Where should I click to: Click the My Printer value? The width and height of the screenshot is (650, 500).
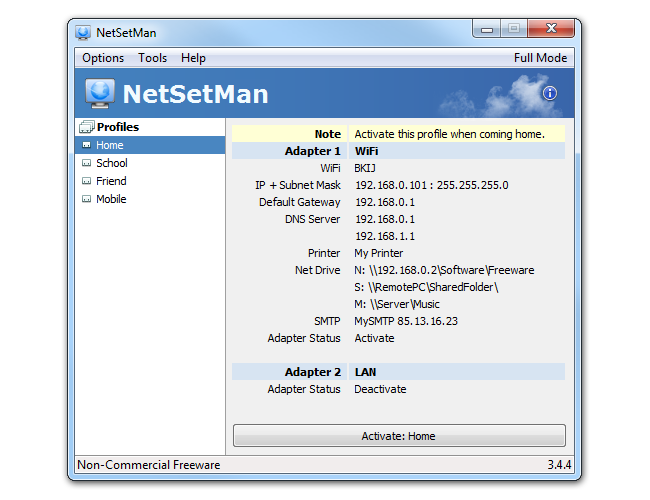pos(378,253)
